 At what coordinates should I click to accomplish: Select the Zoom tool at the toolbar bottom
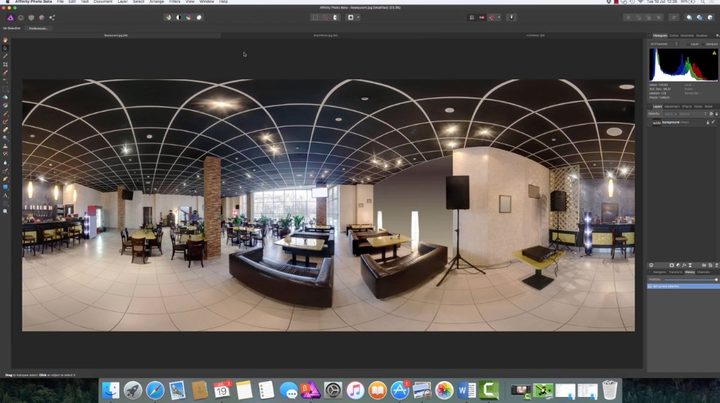pyautogui.click(x=6, y=212)
